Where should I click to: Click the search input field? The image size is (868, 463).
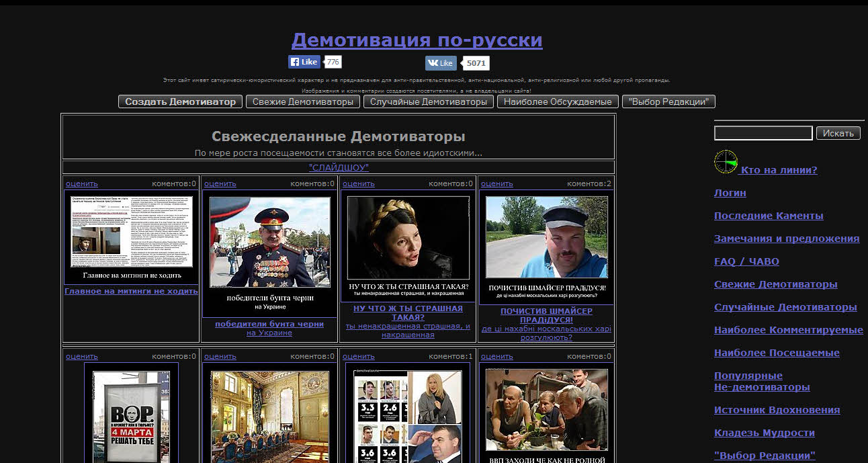click(763, 133)
